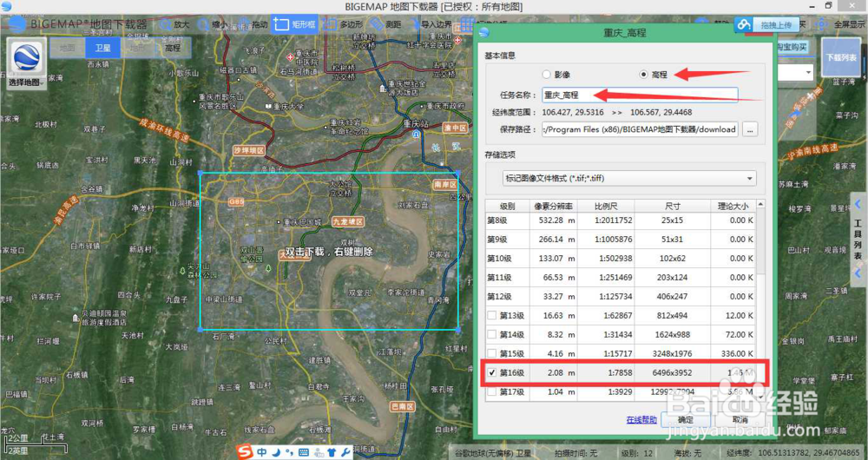Check the 第15级 level checkbox
Image resolution: width=868 pixels, height=460 pixels.
click(x=491, y=353)
